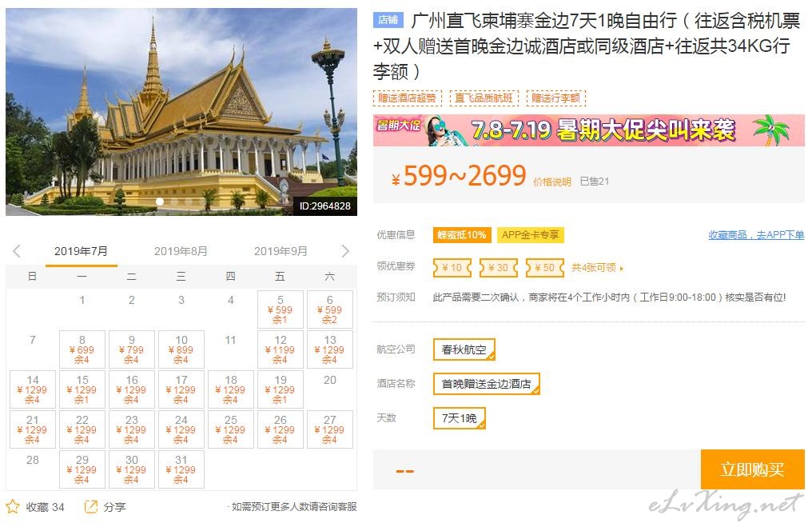
Task: Switch to the 2019年9月 tab
Action: [281, 251]
